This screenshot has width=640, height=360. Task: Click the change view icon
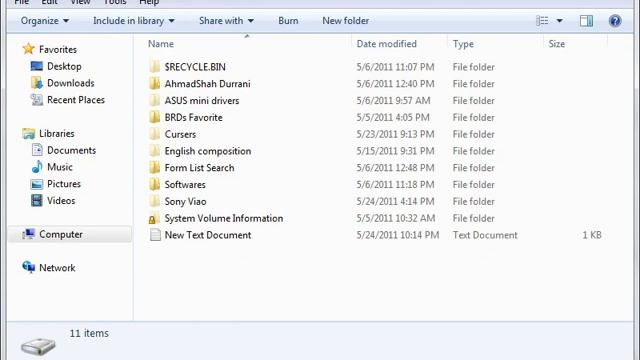tap(542, 21)
